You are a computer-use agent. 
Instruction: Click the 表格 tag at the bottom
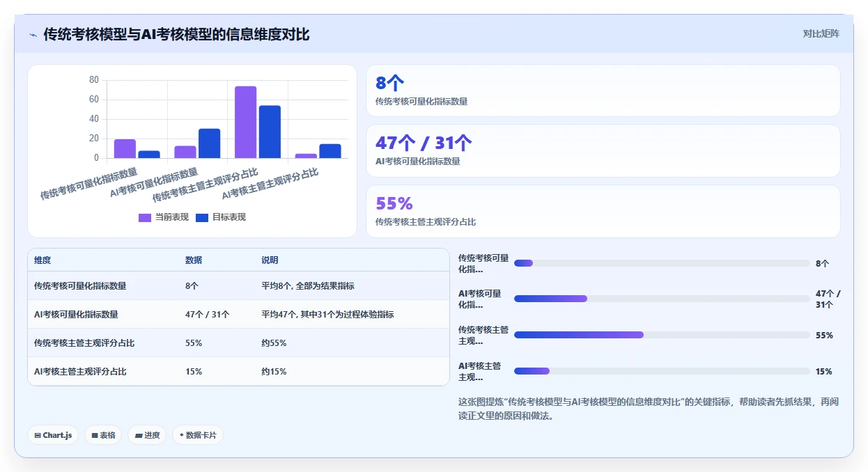click(x=103, y=435)
